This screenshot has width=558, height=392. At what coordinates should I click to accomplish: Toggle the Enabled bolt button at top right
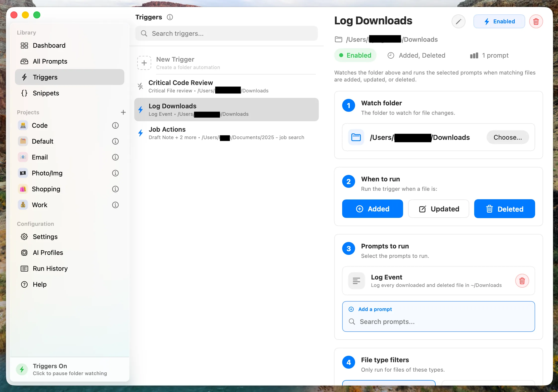click(499, 21)
